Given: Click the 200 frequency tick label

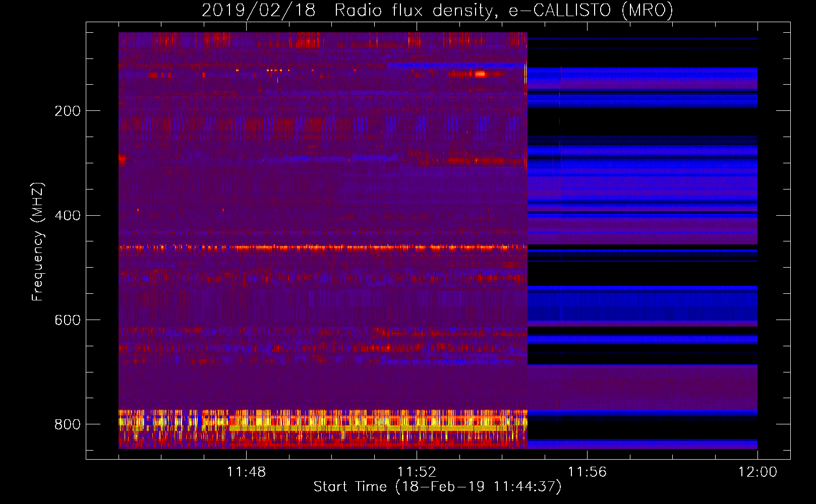Looking at the screenshot, I should (68, 111).
